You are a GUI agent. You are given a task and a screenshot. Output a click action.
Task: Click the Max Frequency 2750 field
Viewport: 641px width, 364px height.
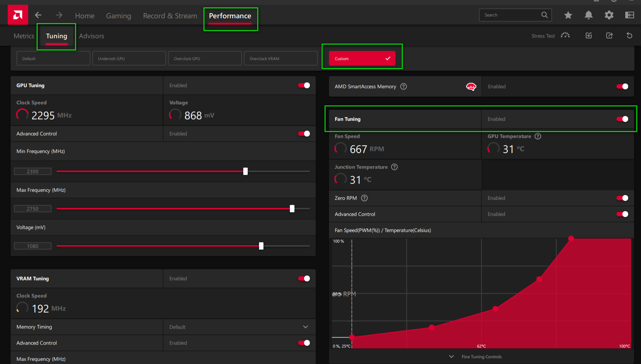click(33, 209)
